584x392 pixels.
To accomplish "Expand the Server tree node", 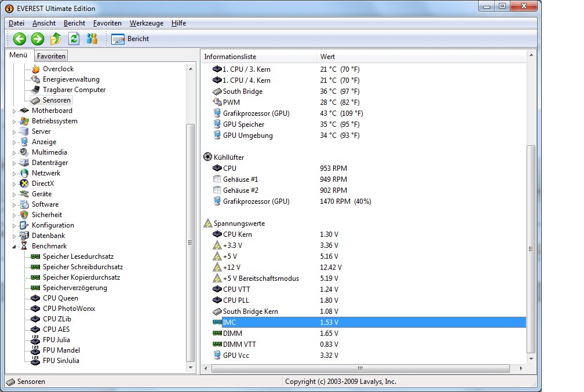I will (14, 132).
